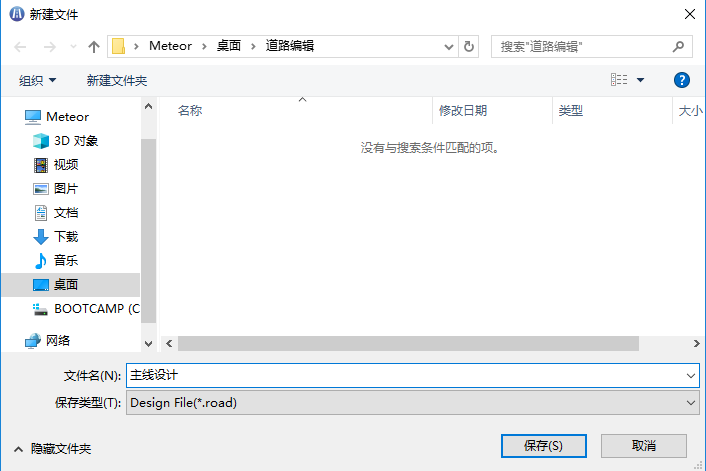The image size is (706, 471).
Task: Go forward using the forward arrow
Action: tap(50, 46)
